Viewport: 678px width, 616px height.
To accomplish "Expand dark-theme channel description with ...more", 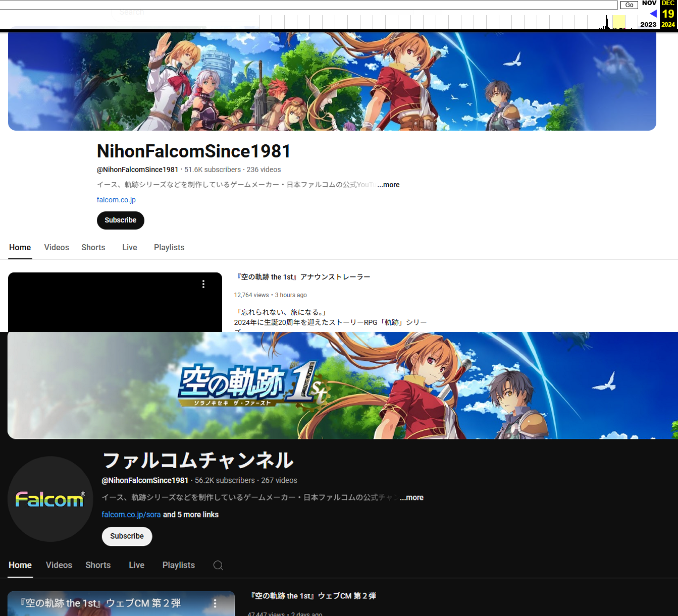I will [x=412, y=497].
